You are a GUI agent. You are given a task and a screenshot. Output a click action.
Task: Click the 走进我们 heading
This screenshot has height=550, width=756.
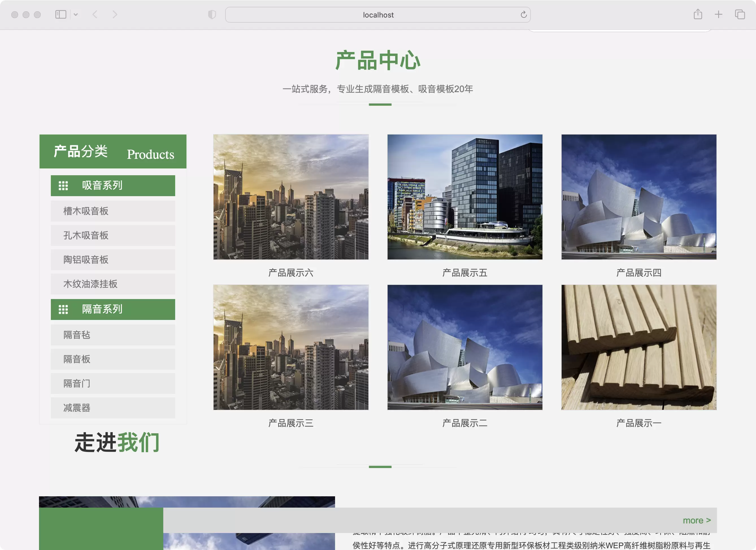pyautogui.click(x=117, y=443)
